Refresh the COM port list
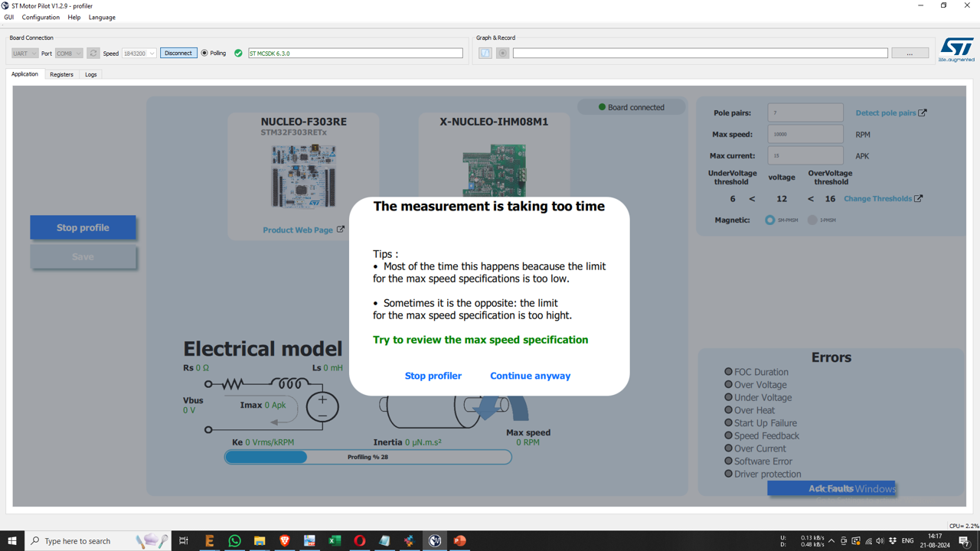Viewport: 980px width, 551px height. [x=93, y=53]
